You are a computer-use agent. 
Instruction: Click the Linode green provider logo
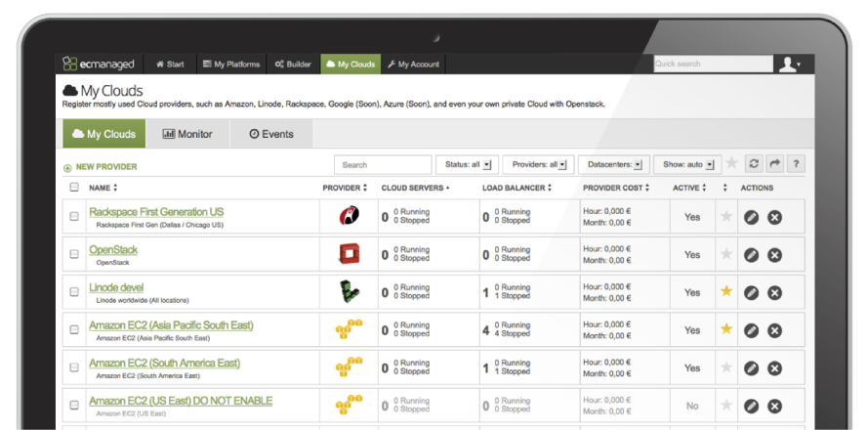tap(349, 291)
